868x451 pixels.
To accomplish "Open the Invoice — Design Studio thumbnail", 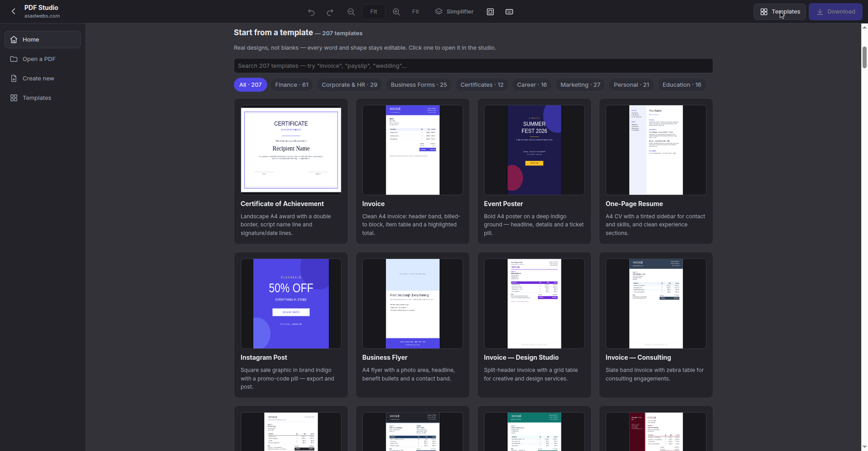I will [534, 304].
